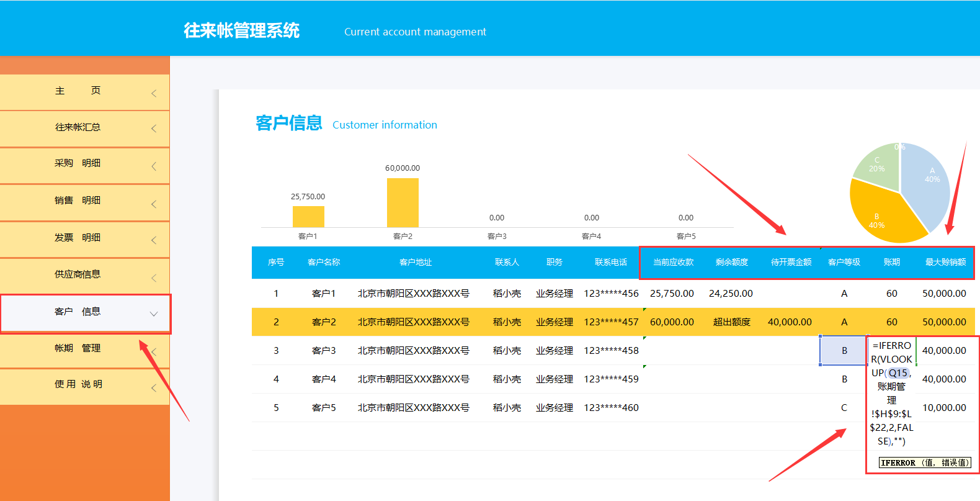Select the 客户4 name cell
Screen dimensions: 980x501
click(x=324, y=379)
